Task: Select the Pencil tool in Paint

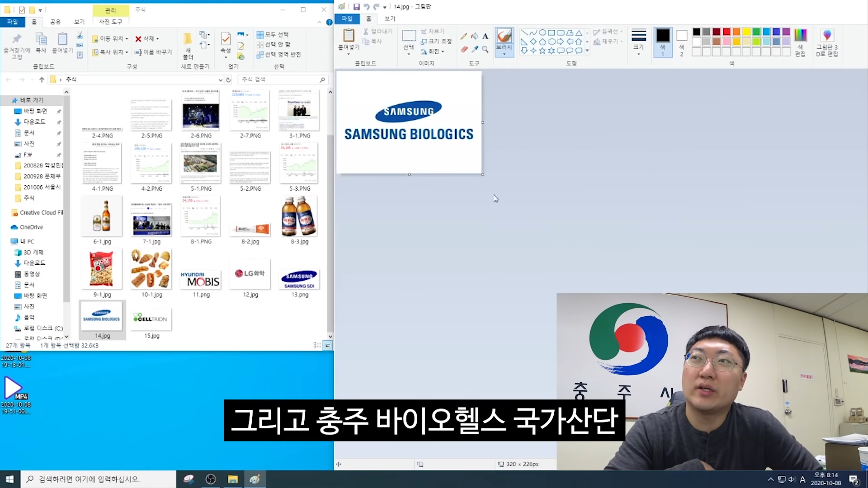Action: click(x=464, y=36)
